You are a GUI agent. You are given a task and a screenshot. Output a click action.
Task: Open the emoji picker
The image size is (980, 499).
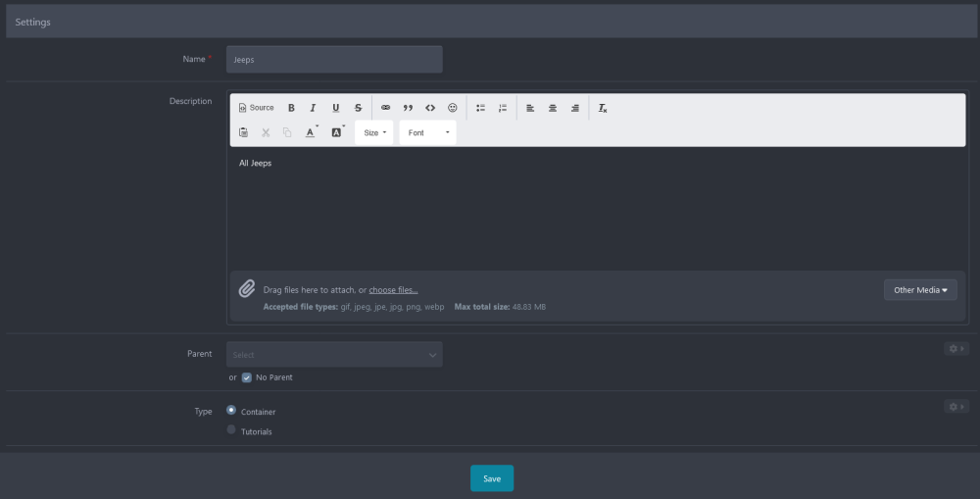tap(452, 108)
